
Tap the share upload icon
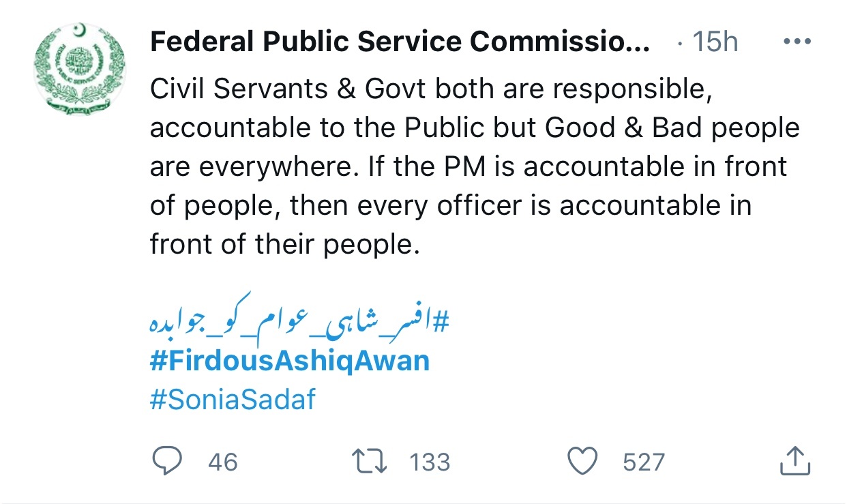coord(794,461)
